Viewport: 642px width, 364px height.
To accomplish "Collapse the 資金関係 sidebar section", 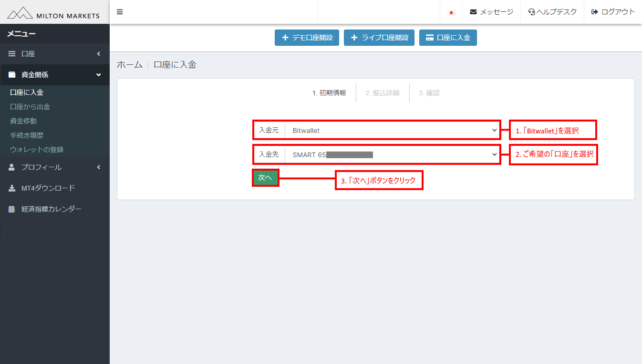I will 54,75.
